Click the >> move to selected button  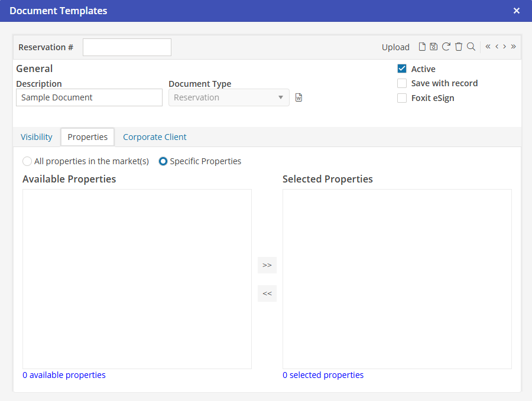(x=267, y=265)
